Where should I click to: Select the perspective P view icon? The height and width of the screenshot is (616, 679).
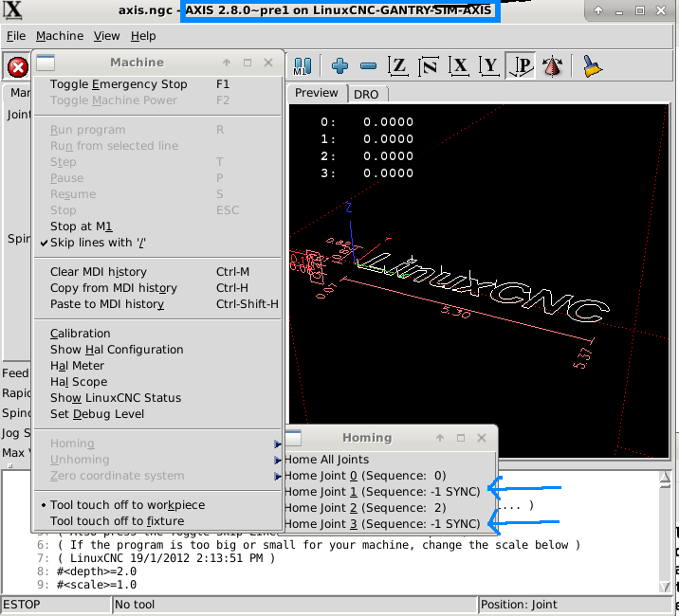tap(521, 66)
